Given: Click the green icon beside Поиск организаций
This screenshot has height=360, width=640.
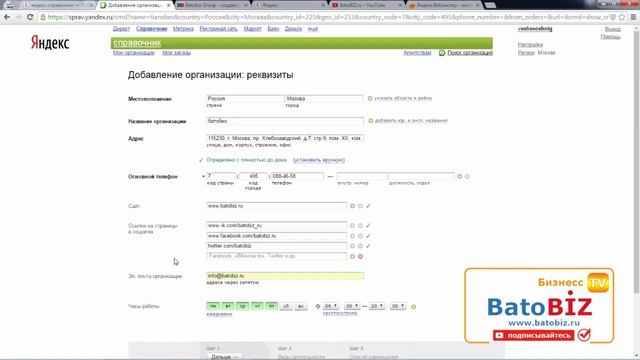Looking at the screenshot, I should (442, 53).
